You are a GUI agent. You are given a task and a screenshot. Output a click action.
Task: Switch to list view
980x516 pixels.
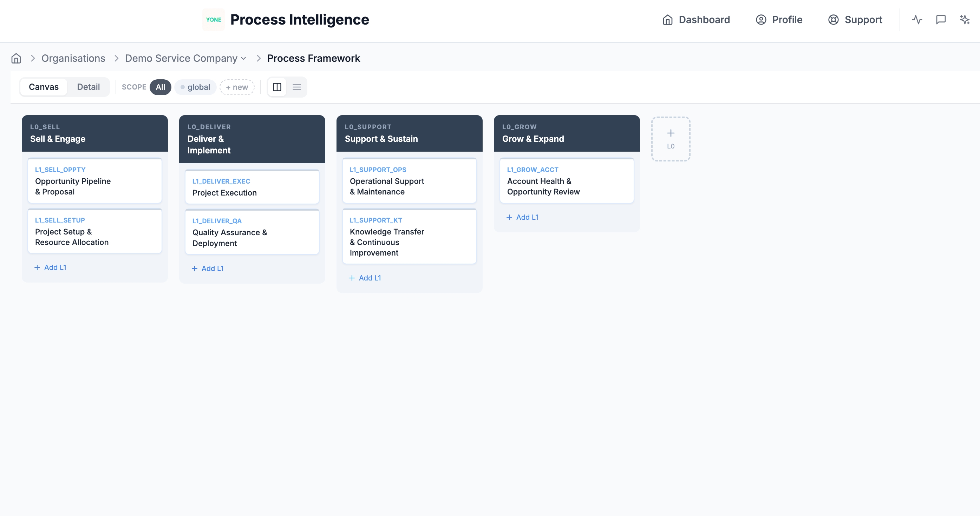tap(297, 87)
